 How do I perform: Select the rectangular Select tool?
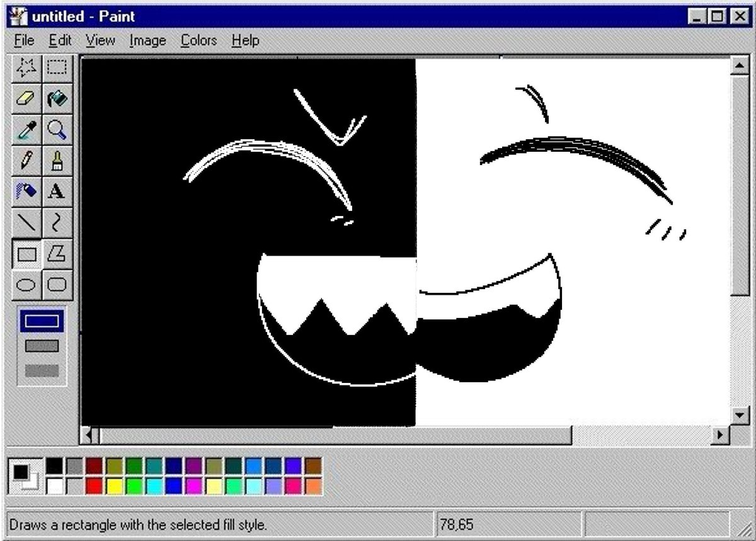(57, 68)
